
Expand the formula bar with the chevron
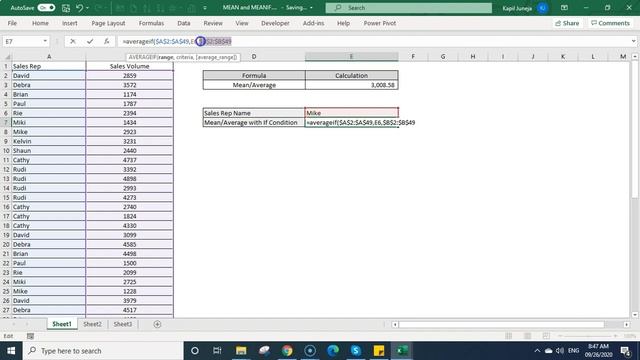pyautogui.click(x=633, y=41)
